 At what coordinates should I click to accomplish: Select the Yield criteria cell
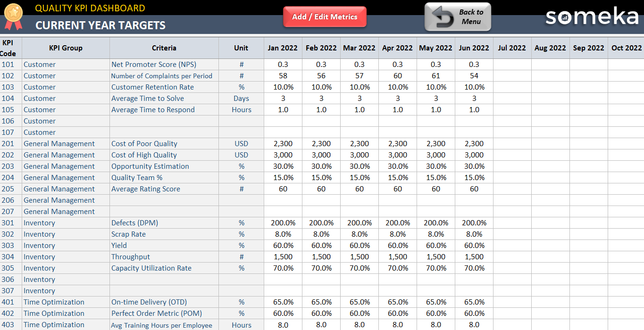[x=164, y=246]
